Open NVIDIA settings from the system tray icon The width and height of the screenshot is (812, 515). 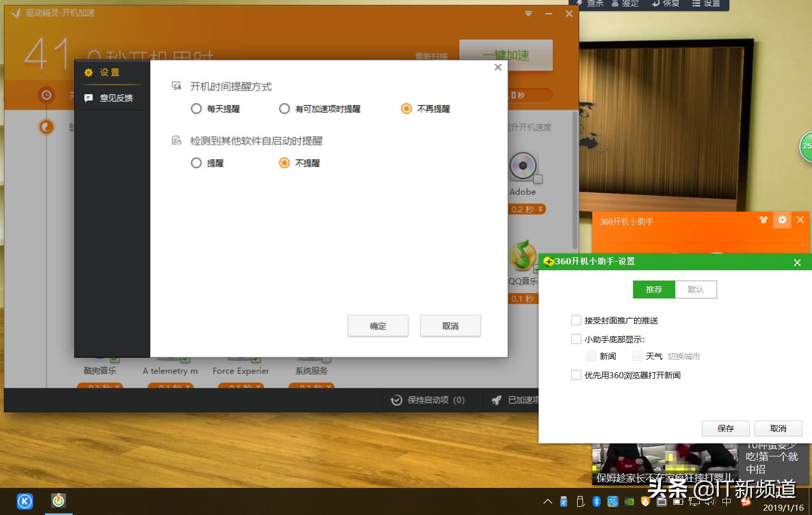pyautogui.click(x=629, y=501)
